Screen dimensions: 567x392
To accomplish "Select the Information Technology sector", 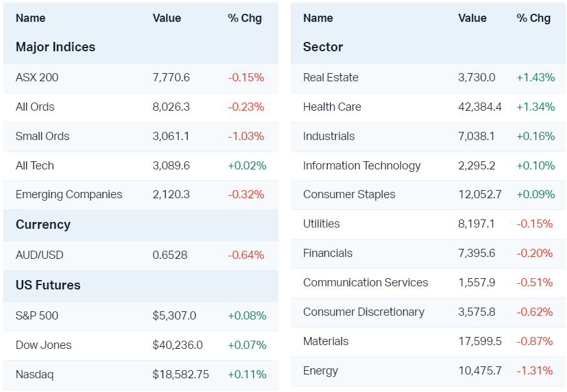I will click(x=362, y=166).
